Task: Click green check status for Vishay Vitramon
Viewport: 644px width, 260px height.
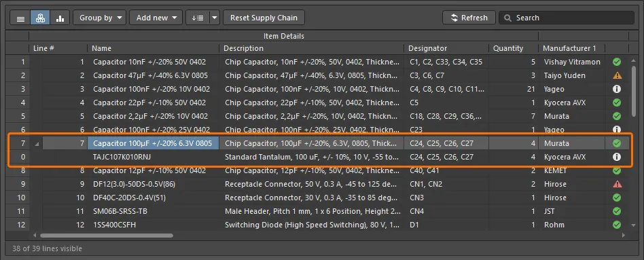Action: tap(616, 62)
